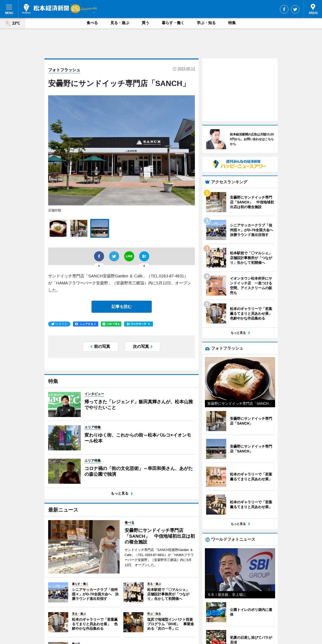This screenshot has width=322, height=644.
Task: Expand もっと見る under 特集 section
Action: [x=122, y=493]
